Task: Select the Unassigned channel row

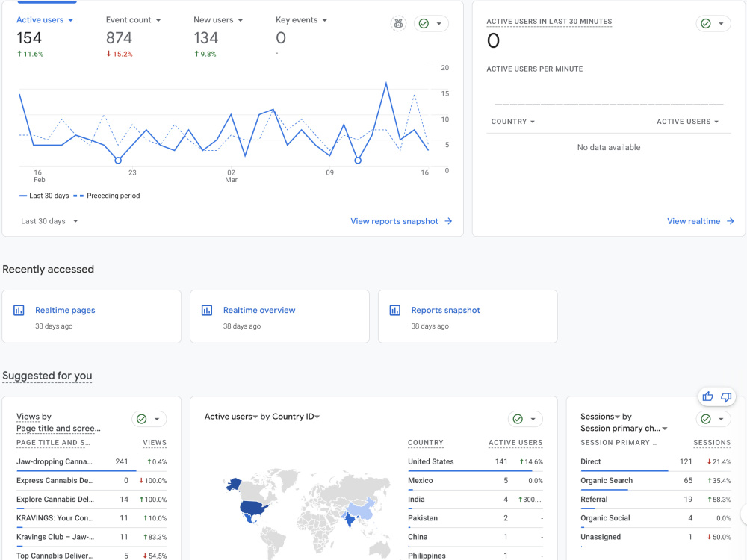Action: (x=655, y=537)
